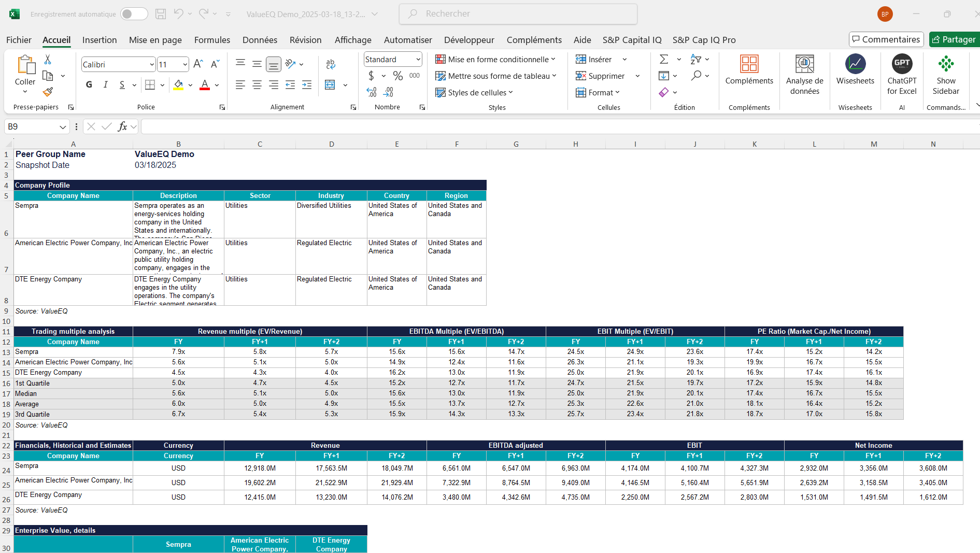Expand Mettre sous forme de tableau menu

click(496, 76)
